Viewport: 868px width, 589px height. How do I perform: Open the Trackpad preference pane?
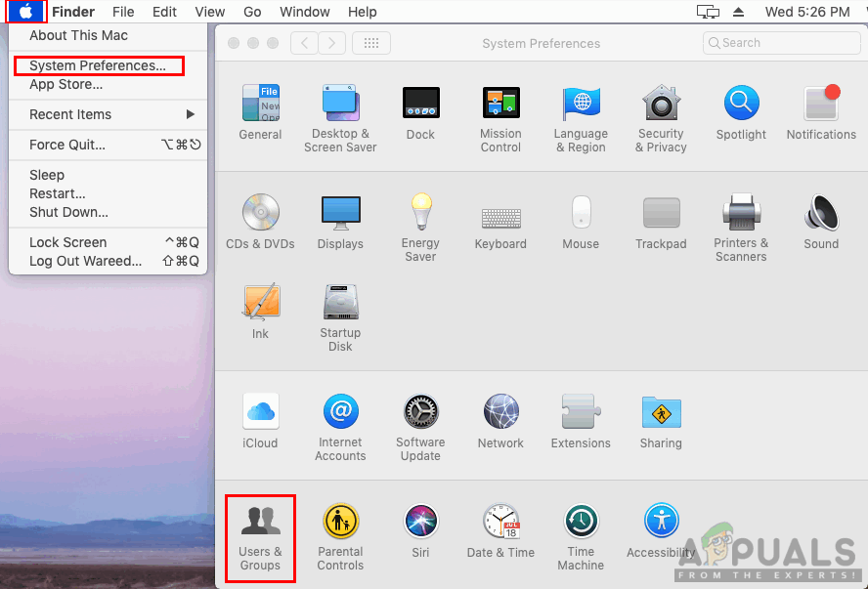point(661,222)
